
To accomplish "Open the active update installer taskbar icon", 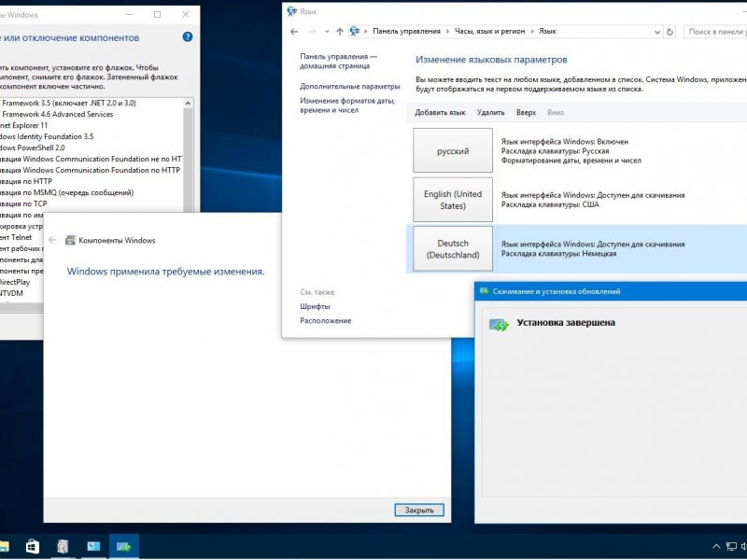I will click(124, 546).
